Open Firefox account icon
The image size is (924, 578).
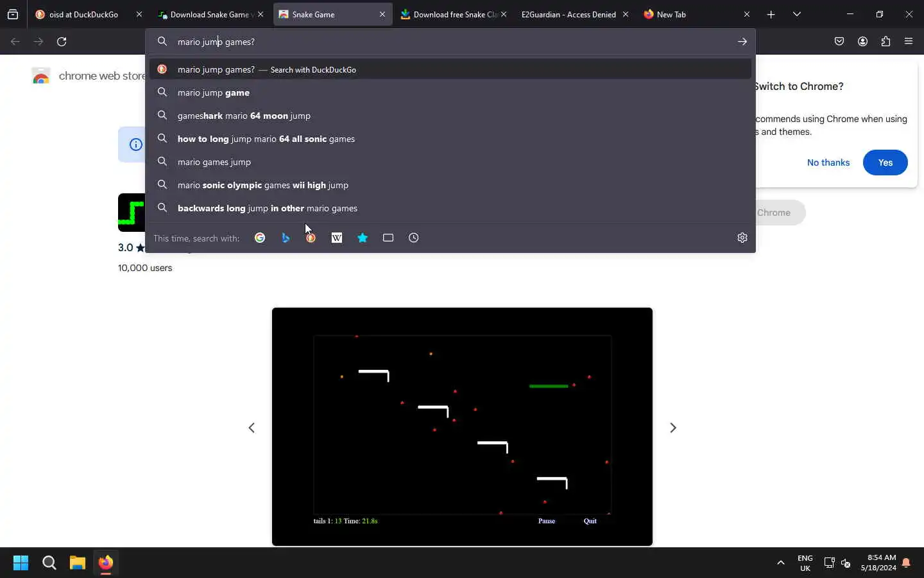862,42
